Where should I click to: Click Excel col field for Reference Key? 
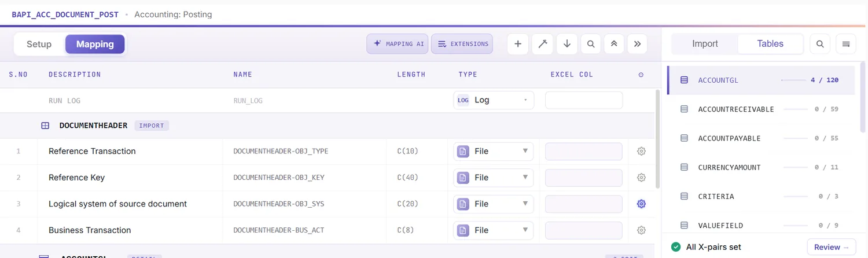584,178
